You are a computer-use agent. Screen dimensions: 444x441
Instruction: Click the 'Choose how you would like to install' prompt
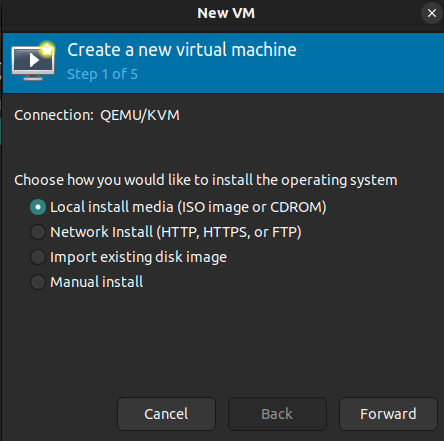coord(206,180)
